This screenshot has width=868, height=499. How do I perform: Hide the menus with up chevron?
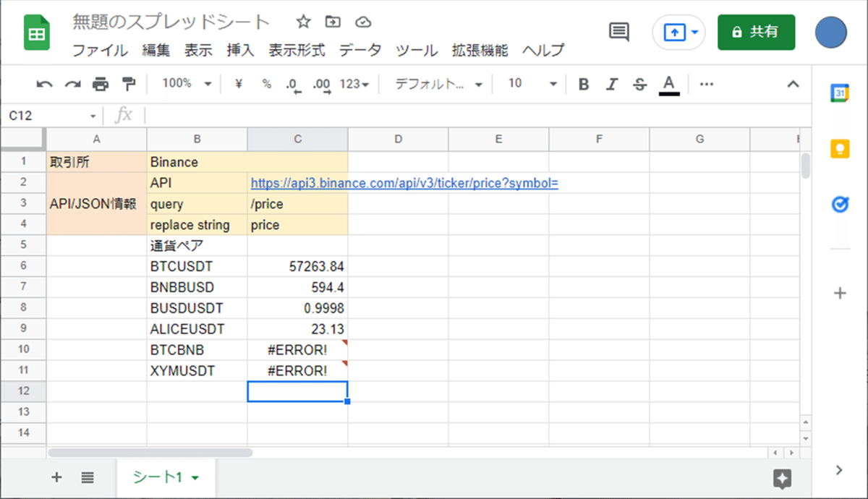tap(793, 84)
